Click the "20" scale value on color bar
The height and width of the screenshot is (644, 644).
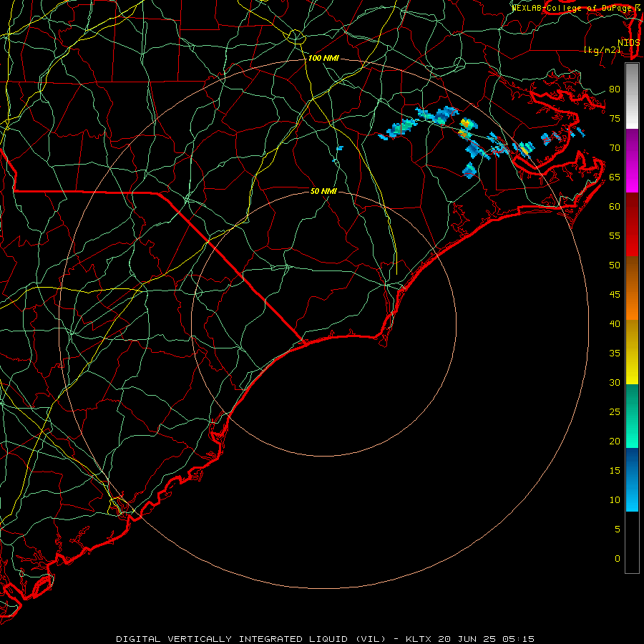[x=615, y=441]
